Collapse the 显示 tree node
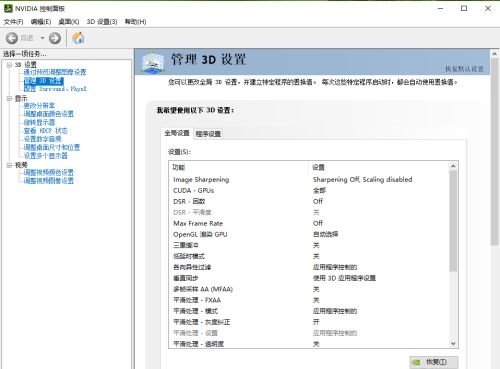The height and width of the screenshot is (369, 500). (x=9, y=99)
